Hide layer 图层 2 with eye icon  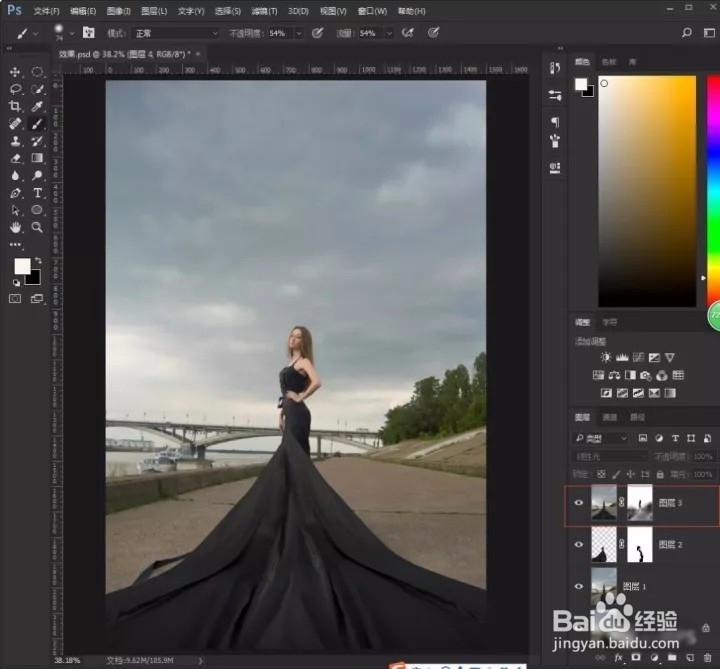pos(579,545)
